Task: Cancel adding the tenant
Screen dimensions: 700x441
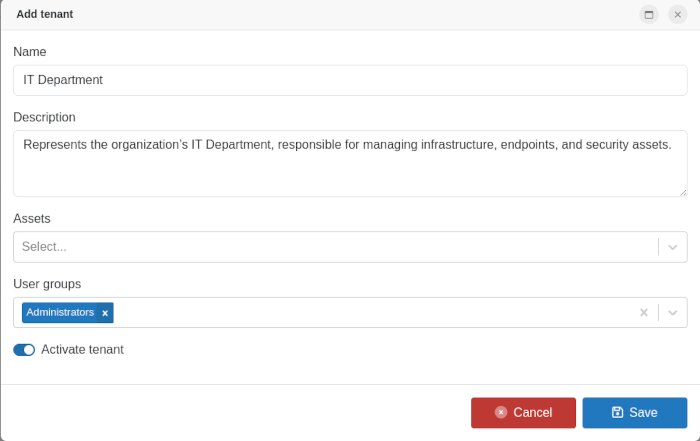Action: coord(523,412)
